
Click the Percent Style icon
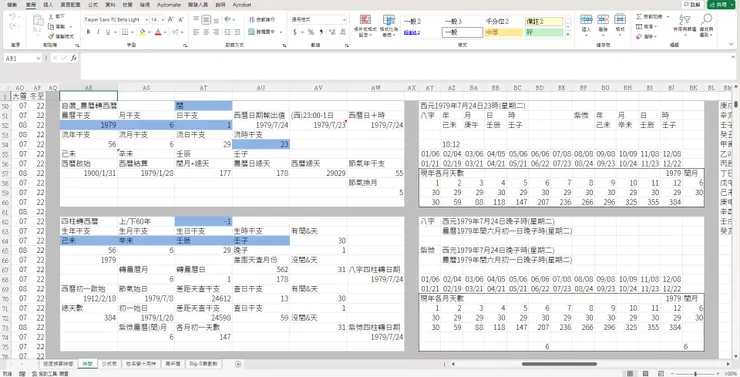tap(311, 32)
